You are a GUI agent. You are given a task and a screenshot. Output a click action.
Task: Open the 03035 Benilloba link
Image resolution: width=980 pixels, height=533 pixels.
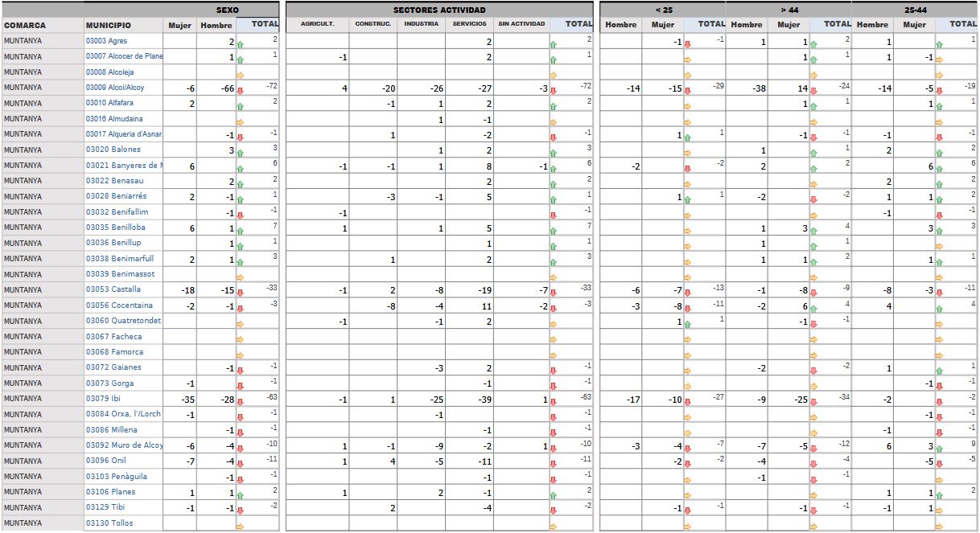pyautogui.click(x=116, y=228)
